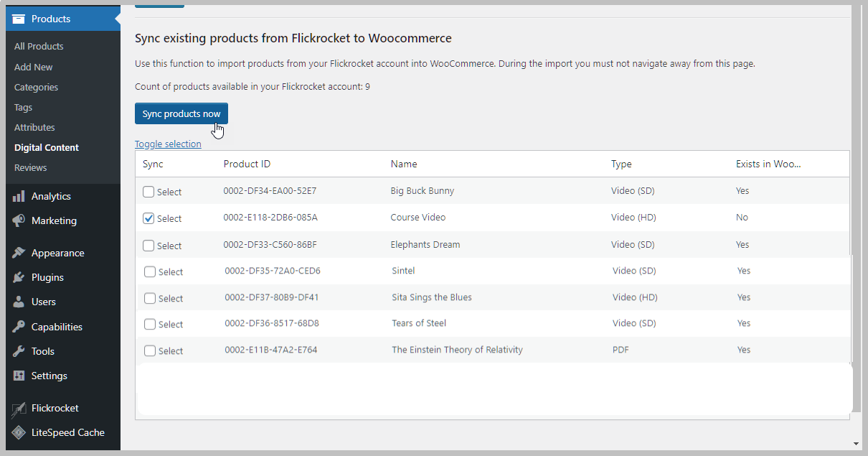Viewport: 868px width, 456px height.
Task: Open the Digital Content submenu item
Action: pos(47,147)
